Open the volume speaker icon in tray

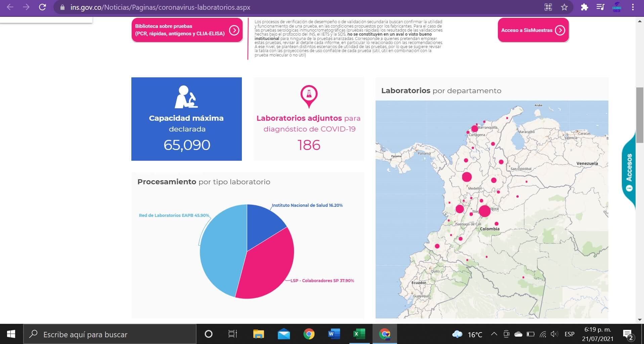pos(554,334)
